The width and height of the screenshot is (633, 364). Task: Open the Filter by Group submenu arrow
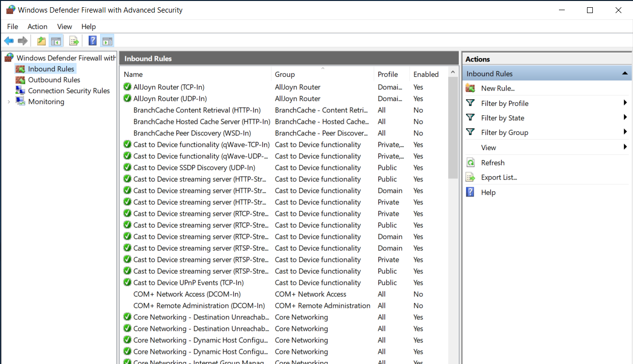tap(625, 132)
